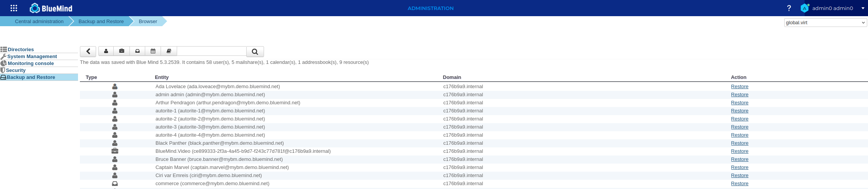Select Monitoring console in sidebar
The height and width of the screenshot is (189, 868).
point(31,64)
